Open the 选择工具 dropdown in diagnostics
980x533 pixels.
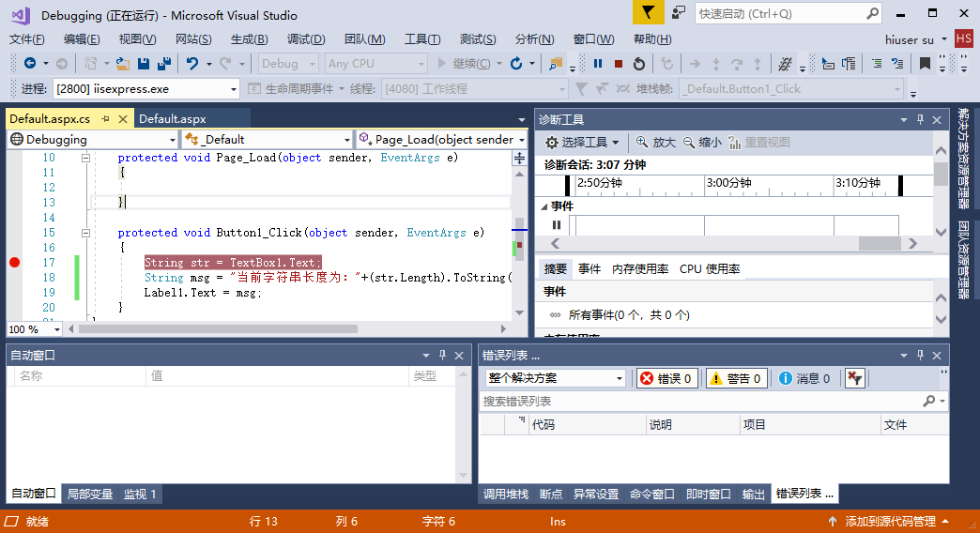point(582,143)
